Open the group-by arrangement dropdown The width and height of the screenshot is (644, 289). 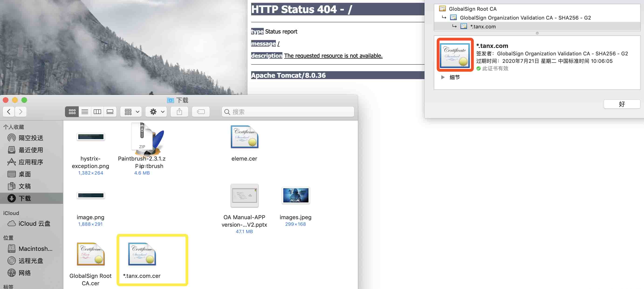click(131, 112)
